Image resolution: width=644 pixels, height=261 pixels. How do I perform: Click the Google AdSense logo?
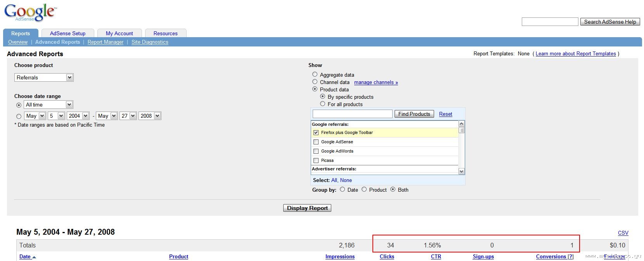[x=30, y=12]
